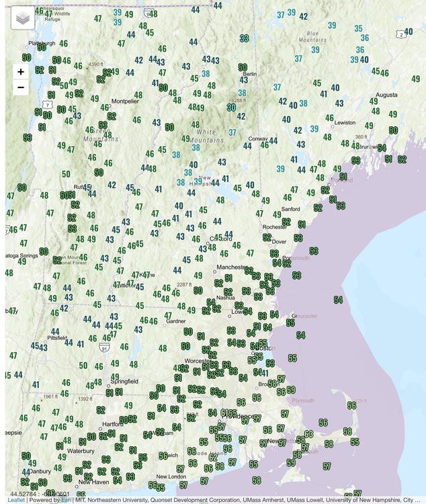Click the 53 marker offshore of Portsmouth

pos(314,250)
